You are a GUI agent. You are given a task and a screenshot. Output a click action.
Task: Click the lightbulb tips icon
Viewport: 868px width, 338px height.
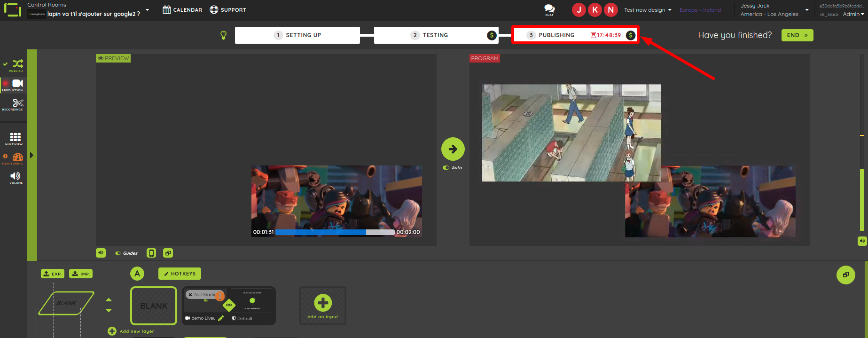224,35
